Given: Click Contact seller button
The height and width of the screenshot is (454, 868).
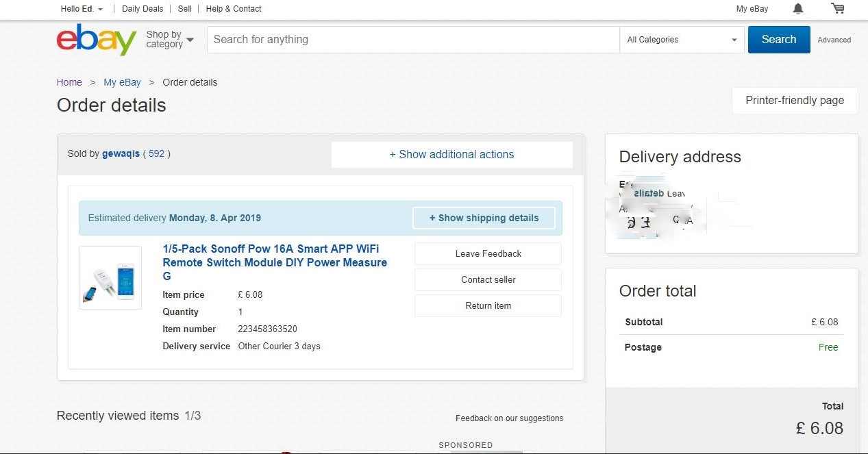Looking at the screenshot, I should (488, 279).
